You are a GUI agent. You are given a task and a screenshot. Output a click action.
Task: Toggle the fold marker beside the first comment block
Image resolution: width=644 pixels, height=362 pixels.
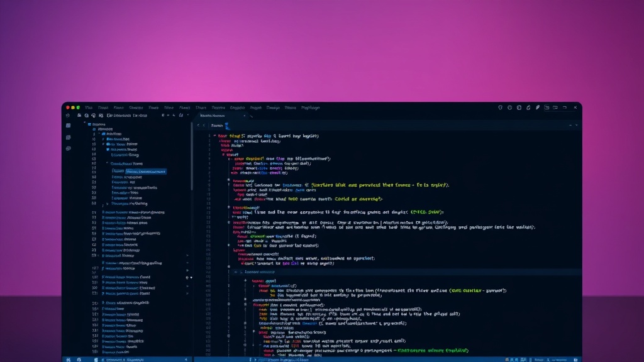(x=229, y=180)
